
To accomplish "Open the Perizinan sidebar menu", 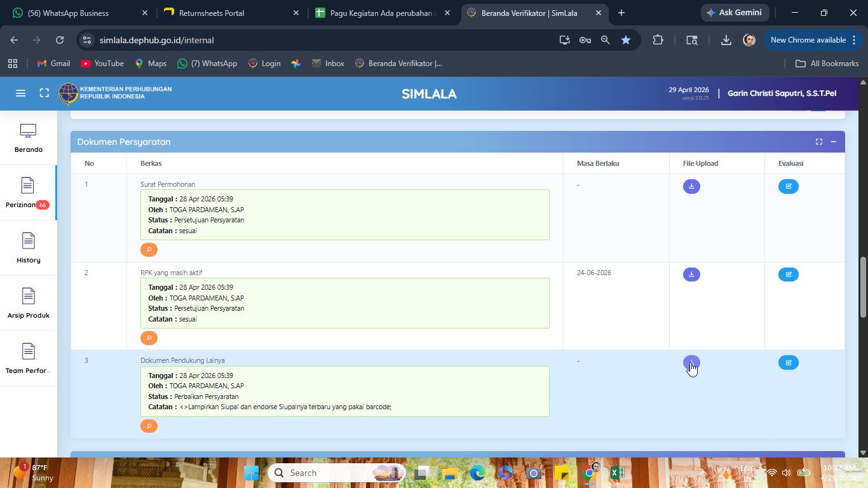I will (28, 193).
